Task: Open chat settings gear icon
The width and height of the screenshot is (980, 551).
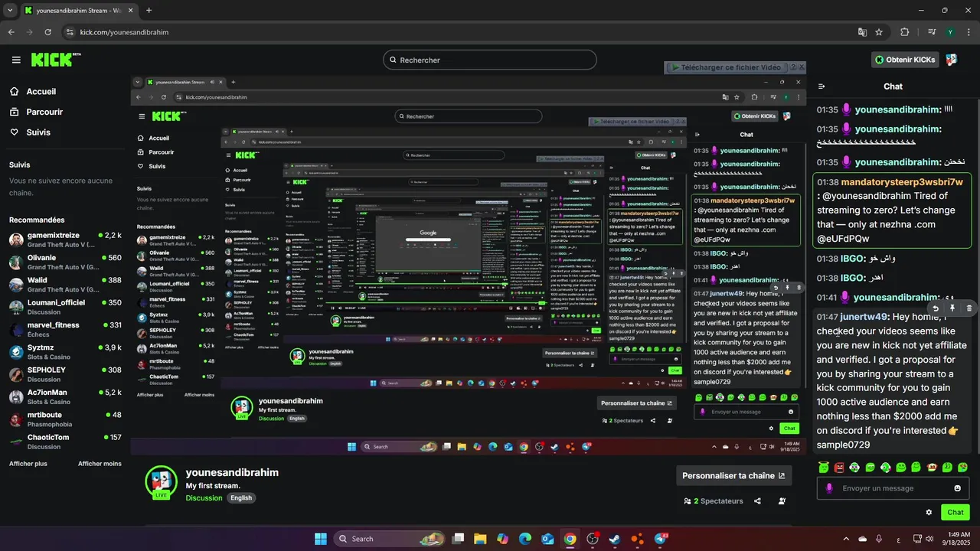Action: (x=929, y=513)
